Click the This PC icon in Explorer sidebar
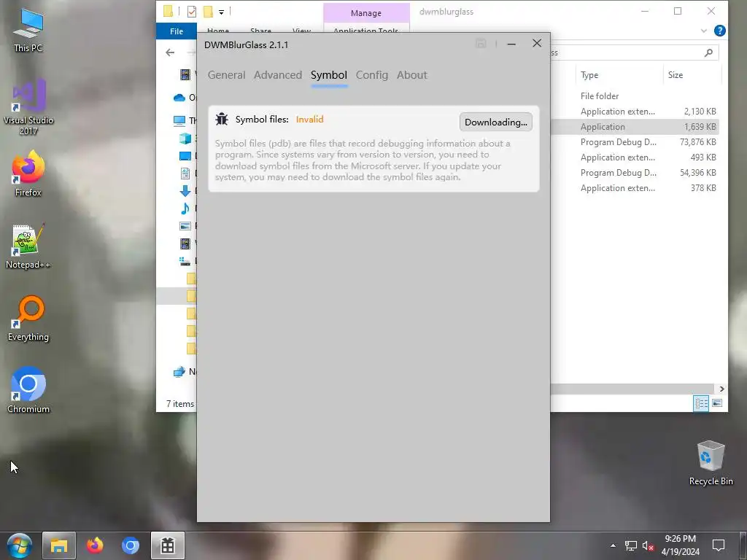Image resolution: width=747 pixels, height=560 pixels. 179,120
